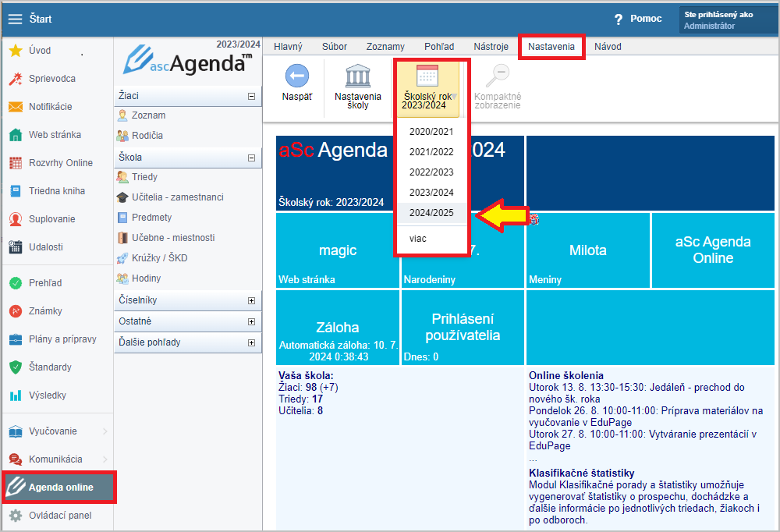Screen dimensions: 780x532
Task: Open the Prihlásení používatelia tile
Action: [463, 328]
